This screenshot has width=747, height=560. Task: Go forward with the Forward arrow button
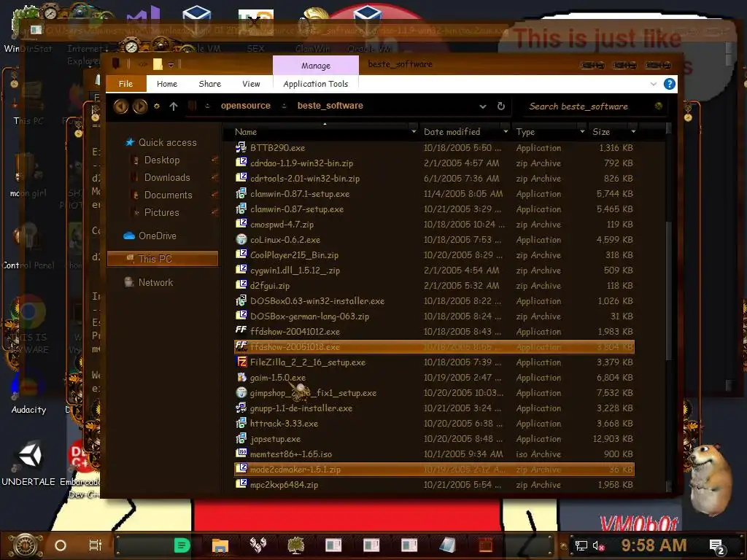(x=140, y=106)
